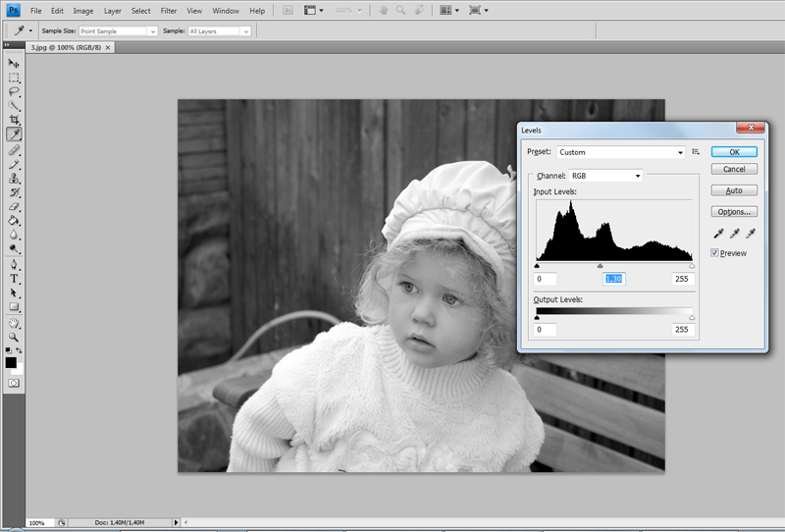The height and width of the screenshot is (532, 785).
Task: Click the black point eyedropper in Levels
Action: (x=718, y=233)
